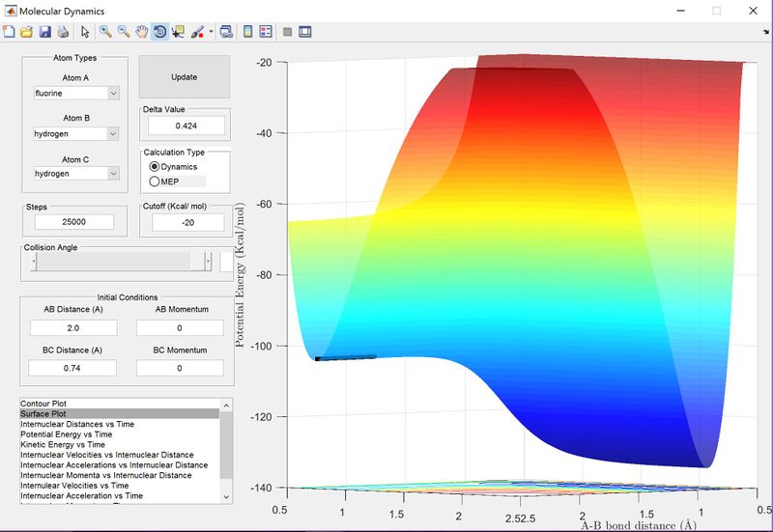This screenshot has height=532, width=773.
Task: Activate the Pan hand tool
Action: pyautogui.click(x=142, y=32)
